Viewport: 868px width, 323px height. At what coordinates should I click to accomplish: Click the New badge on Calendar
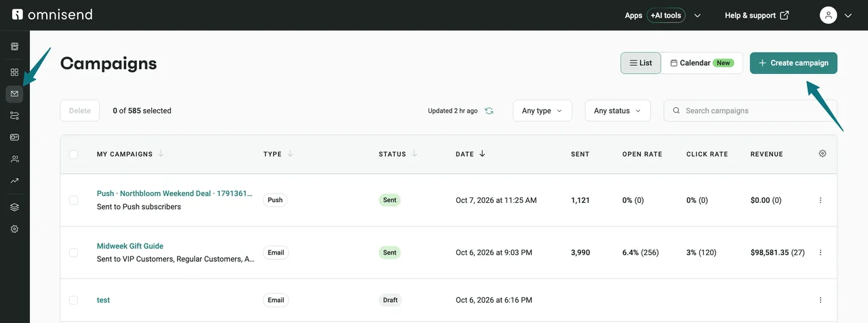coord(724,63)
